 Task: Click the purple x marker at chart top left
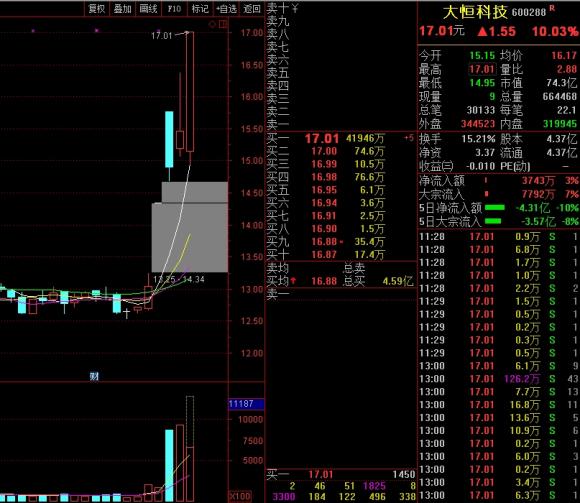tap(33, 31)
